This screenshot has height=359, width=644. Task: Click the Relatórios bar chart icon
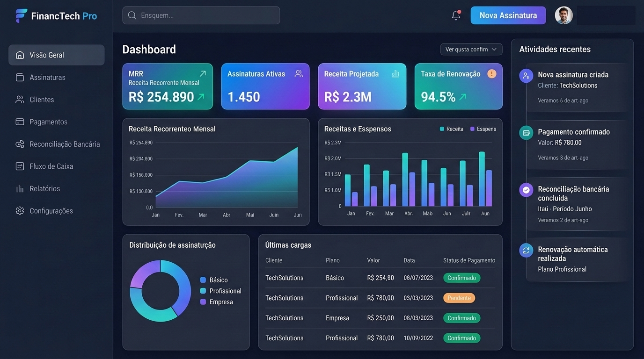coord(20,188)
